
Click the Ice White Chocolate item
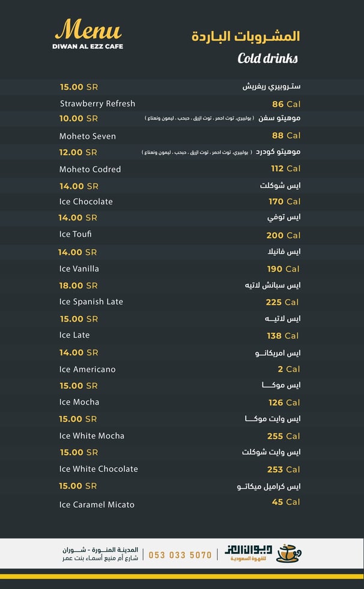point(99,469)
